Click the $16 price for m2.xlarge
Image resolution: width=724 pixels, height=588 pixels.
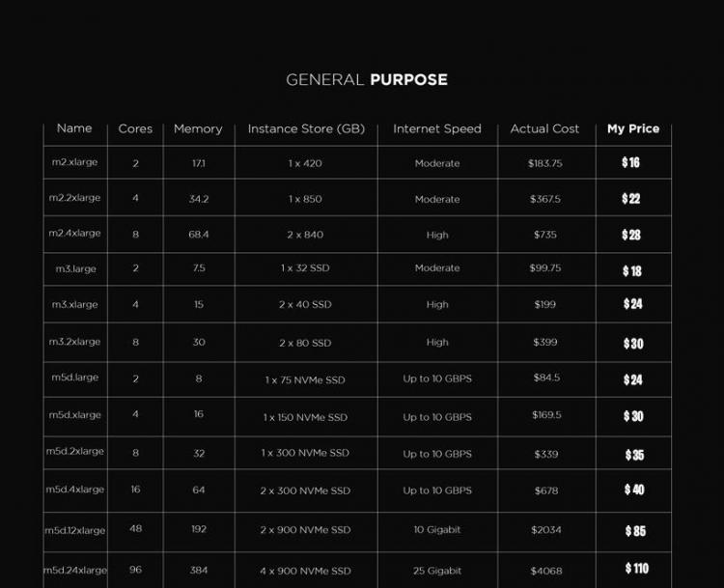(631, 163)
